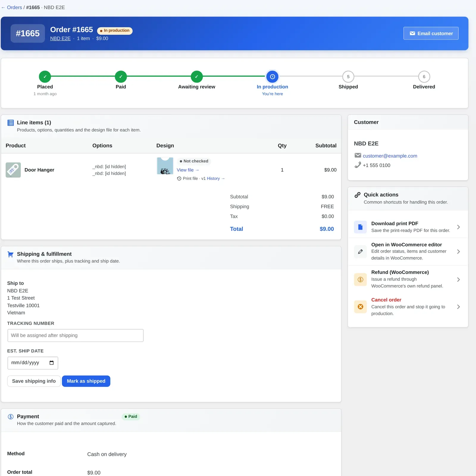The height and width of the screenshot is (476, 476).
Task: Click the Cancel order X icon
Action: pos(360,307)
